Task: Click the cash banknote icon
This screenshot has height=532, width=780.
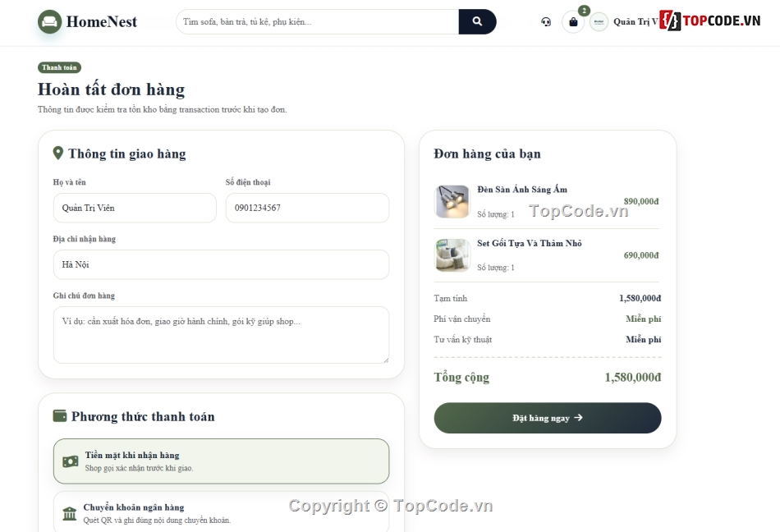Action: coord(70,461)
